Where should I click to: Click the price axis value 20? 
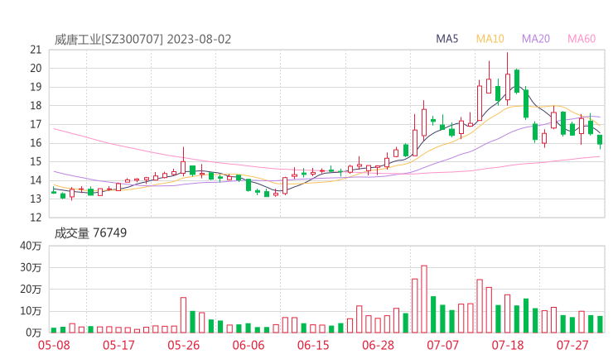click(x=36, y=69)
